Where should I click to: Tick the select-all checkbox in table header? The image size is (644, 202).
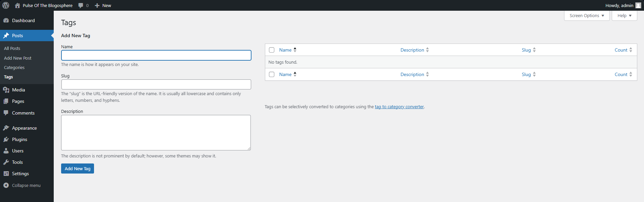[x=272, y=50]
